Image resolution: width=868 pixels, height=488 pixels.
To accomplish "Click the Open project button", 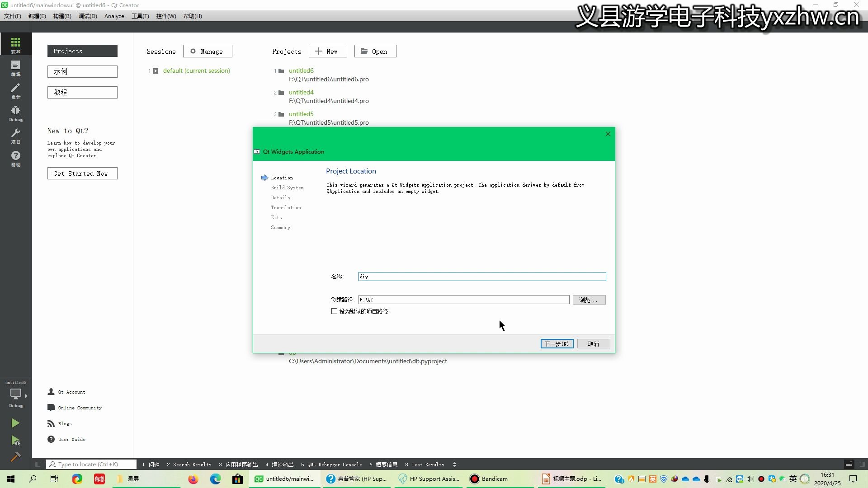I will pyautogui.click(x=375, y=52).
